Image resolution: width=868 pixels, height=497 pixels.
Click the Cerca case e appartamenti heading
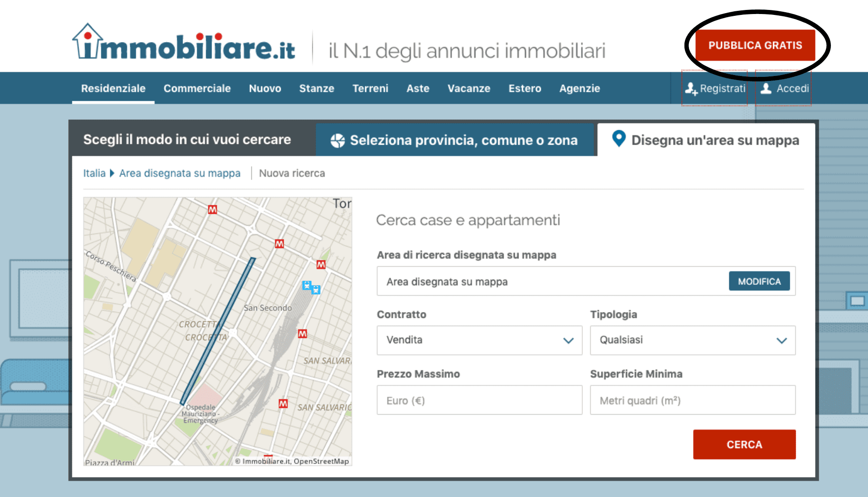click(468, 220)
